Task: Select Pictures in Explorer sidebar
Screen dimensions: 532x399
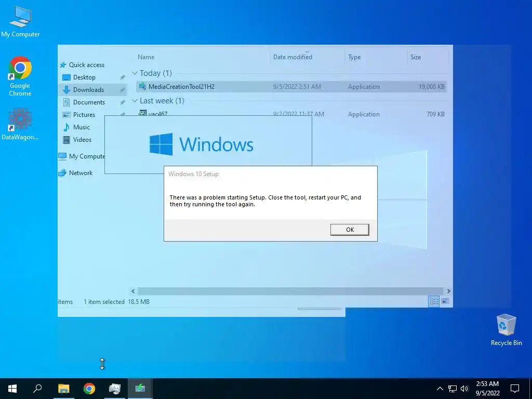Action: pos(84,115)
